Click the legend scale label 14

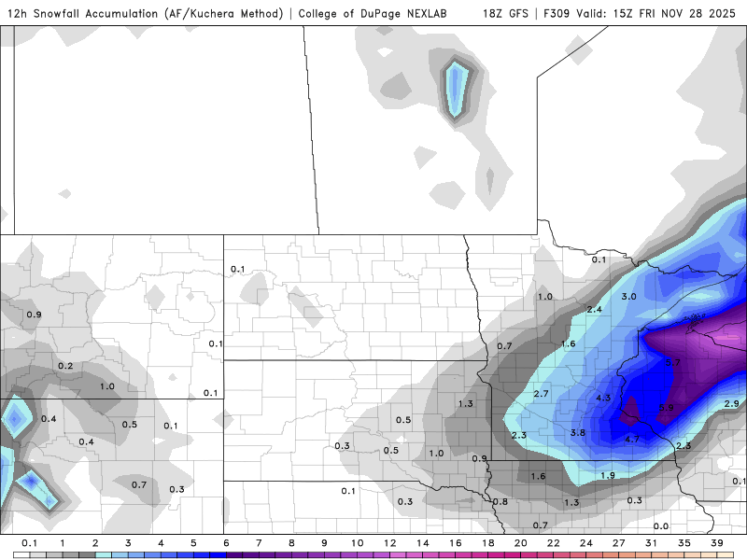tap(423, 543)
